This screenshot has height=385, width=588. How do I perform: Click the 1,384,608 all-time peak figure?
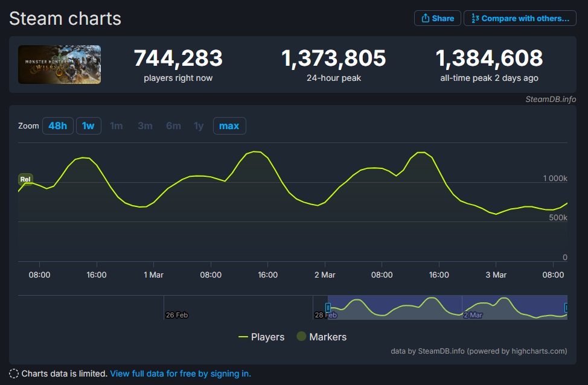(x=489, y=59)
